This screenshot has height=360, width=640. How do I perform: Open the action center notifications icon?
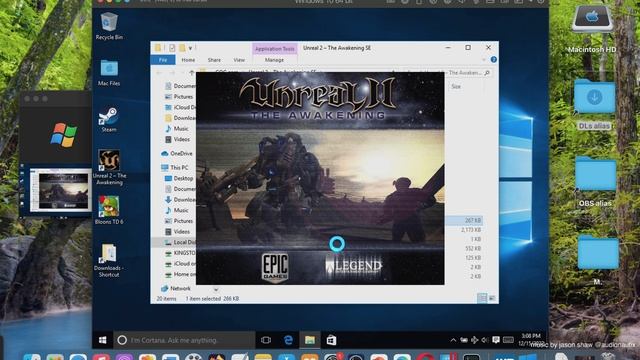[496, 340]
